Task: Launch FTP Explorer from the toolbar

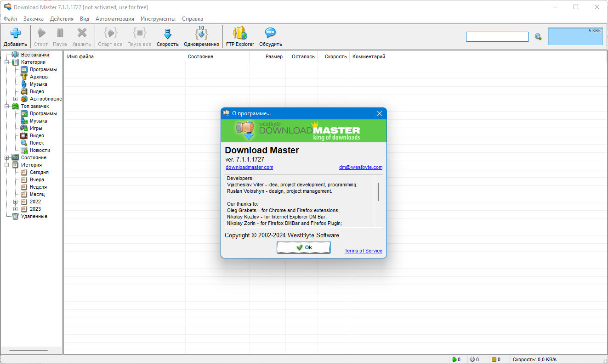Action: click(240, 33)
